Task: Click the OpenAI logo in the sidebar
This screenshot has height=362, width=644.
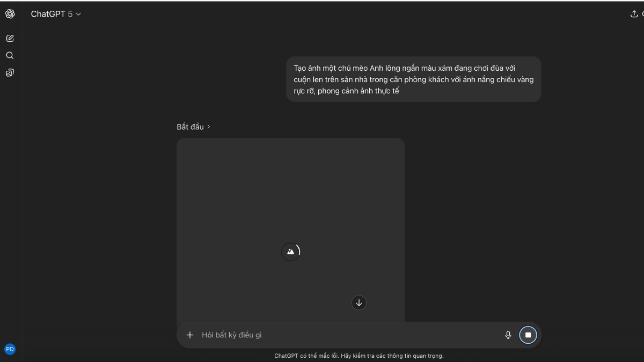Action: point(10,14)
